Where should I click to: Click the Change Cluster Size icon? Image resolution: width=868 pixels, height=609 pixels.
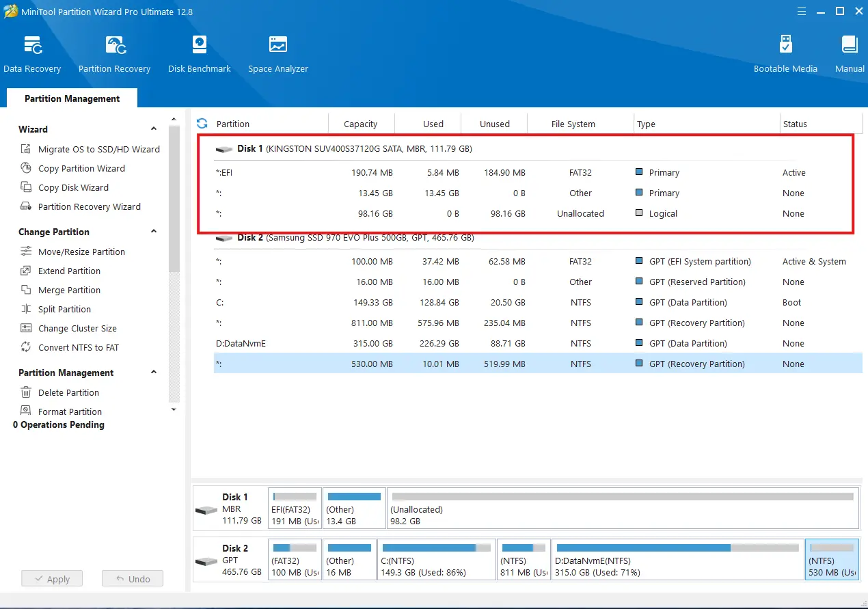coord(26,328)
